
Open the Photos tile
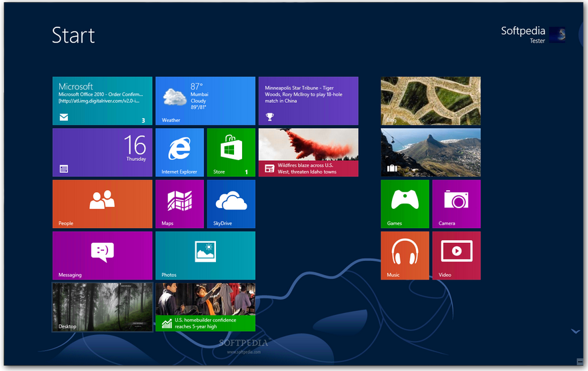(205, 256)
